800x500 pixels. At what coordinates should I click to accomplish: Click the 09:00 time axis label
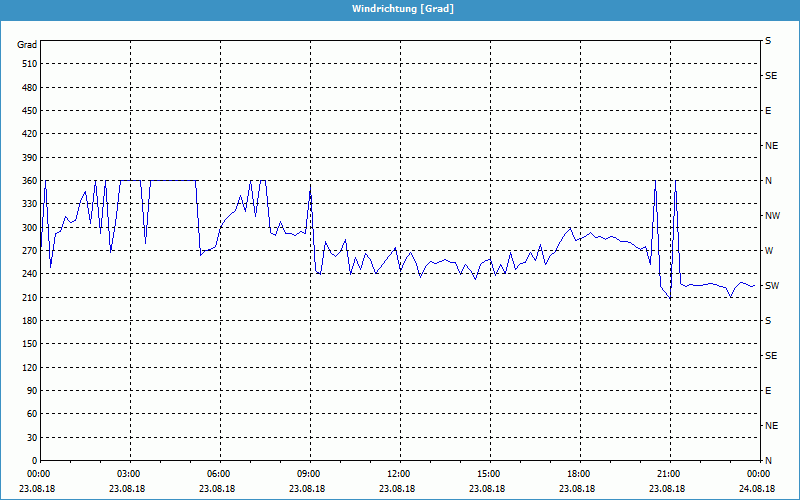[x=309, y=474]
